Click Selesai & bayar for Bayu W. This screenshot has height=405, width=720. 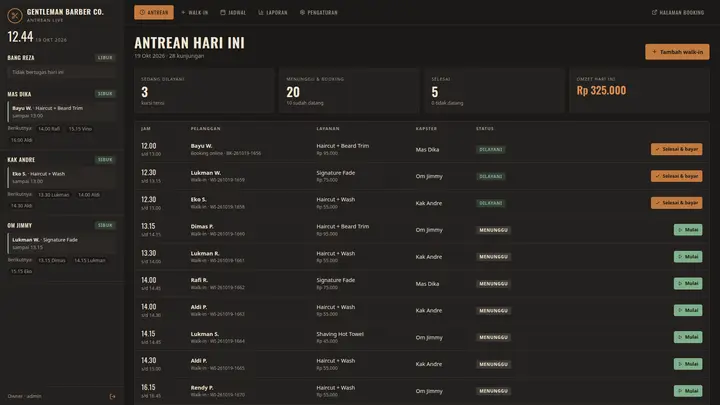click(x=676, y=149)
